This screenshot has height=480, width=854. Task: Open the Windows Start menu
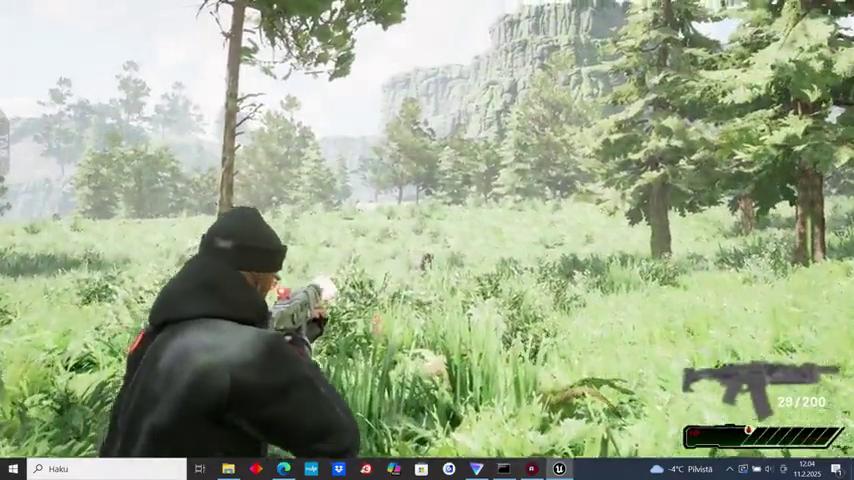(13, 469)
